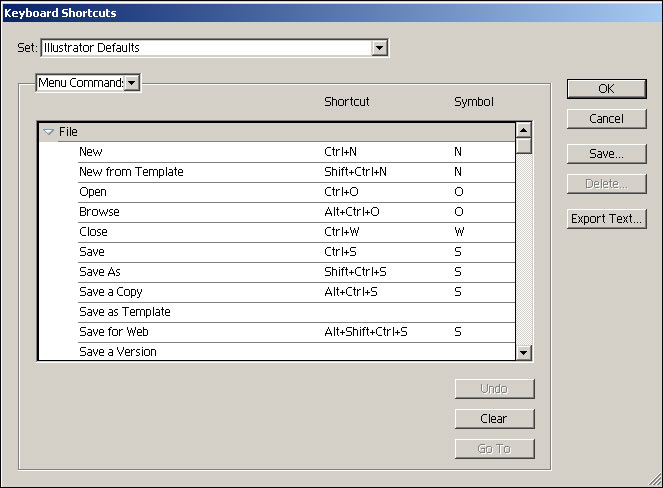Click the Symbol column header

[x=474, y=102]
